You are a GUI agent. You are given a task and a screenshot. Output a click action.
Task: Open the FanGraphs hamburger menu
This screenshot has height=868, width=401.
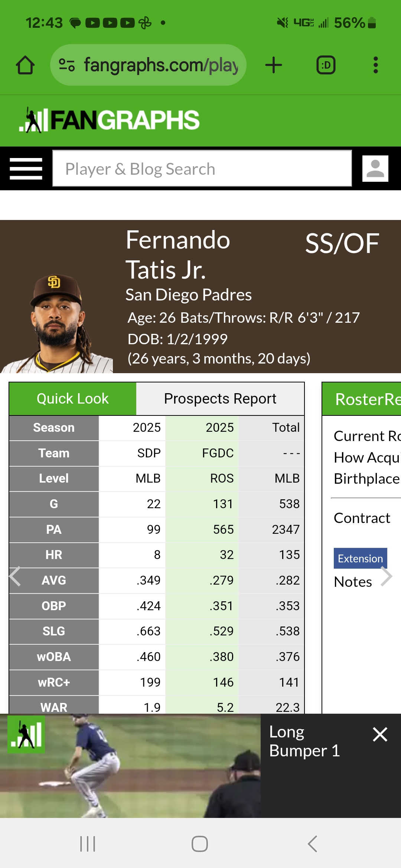click(x=26, y=169)
